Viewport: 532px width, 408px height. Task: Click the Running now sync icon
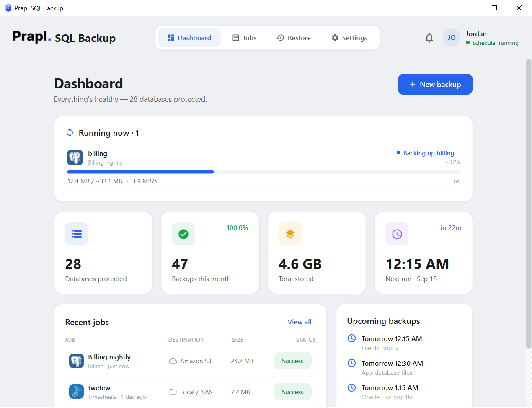tap(70, 133)
